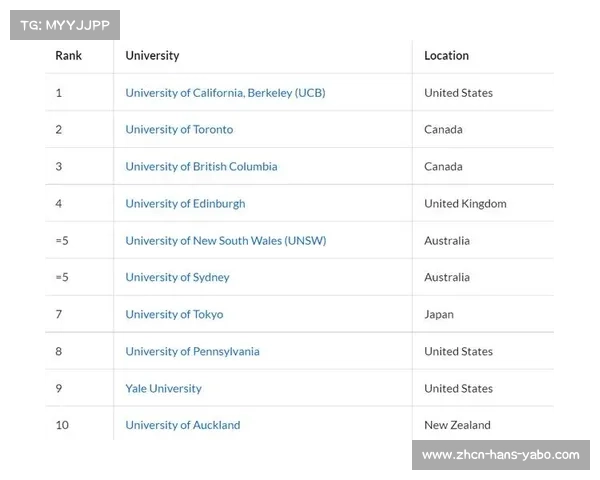600x480 pixels.
Task: Select the University column header
Action: click(152, 56)
